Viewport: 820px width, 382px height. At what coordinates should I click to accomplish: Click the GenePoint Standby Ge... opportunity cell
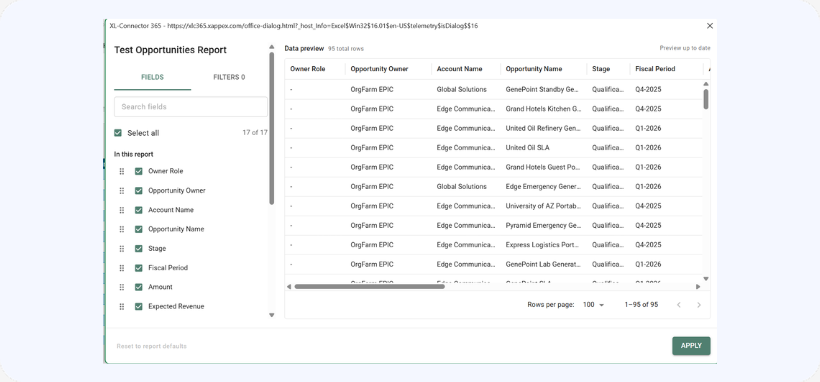(x=543, y=89)
